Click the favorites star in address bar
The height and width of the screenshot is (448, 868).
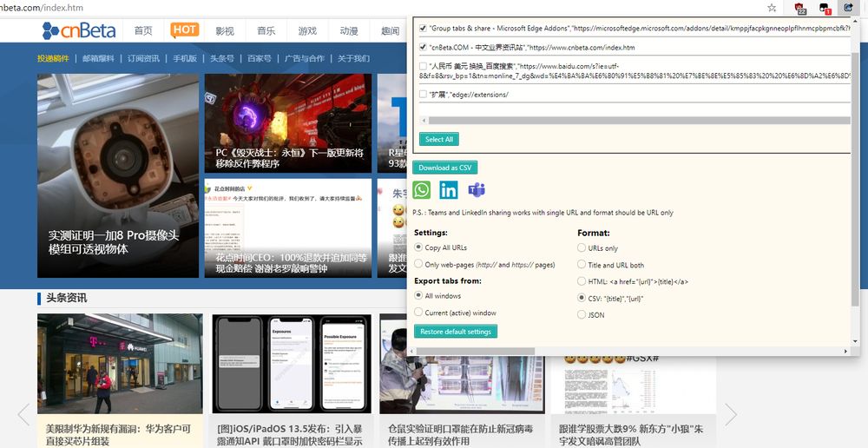[x=772, y=8]
